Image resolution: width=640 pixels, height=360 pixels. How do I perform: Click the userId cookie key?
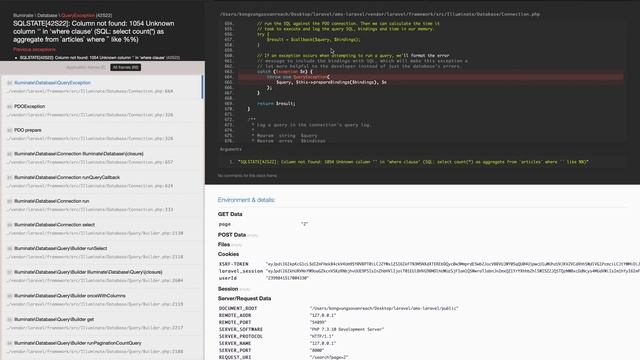point(228,278)
